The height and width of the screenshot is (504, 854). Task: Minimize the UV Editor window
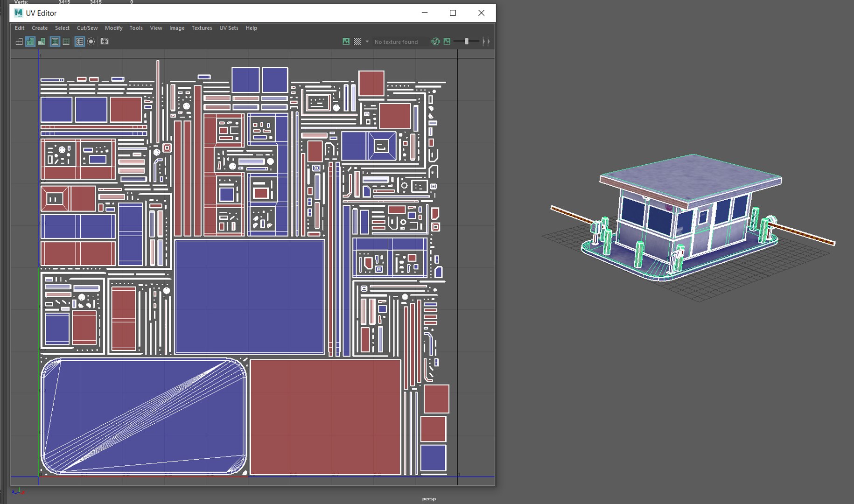[425, 13]
